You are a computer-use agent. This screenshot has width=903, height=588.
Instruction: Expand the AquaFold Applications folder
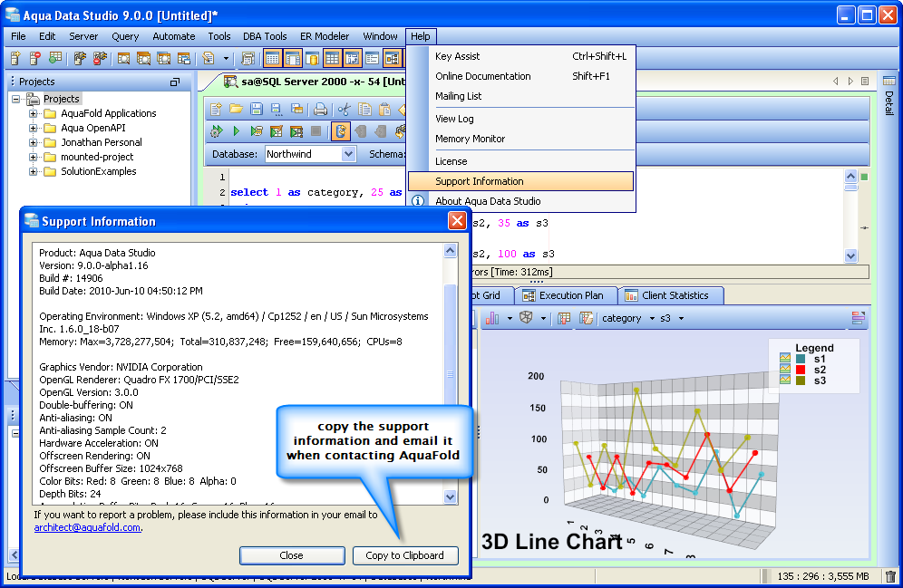click(34, 113)
